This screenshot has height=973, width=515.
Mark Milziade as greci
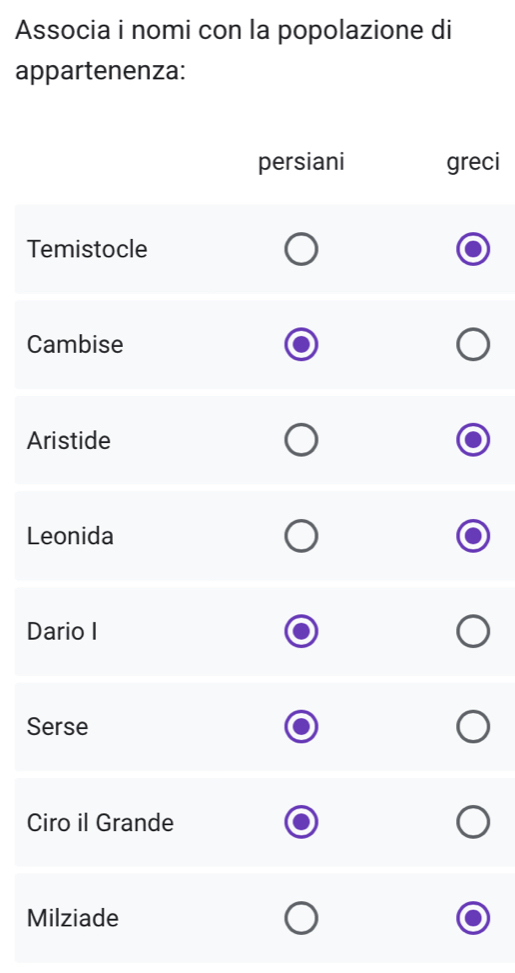(x=473, y=918)
